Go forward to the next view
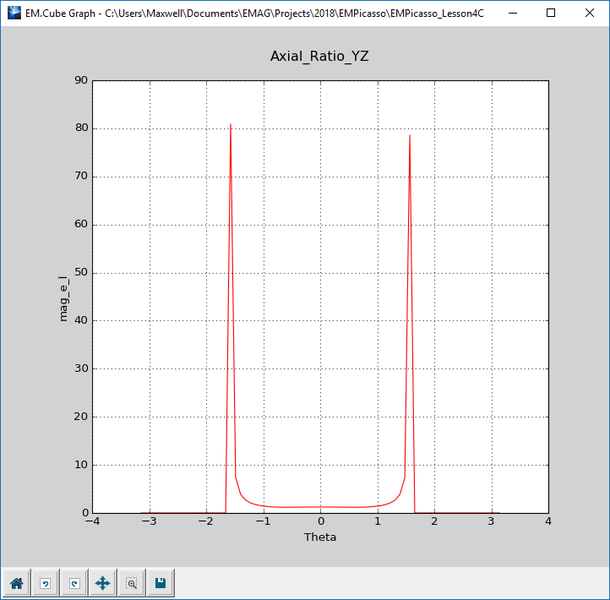The image size is (610, 600). coord(73,582)
